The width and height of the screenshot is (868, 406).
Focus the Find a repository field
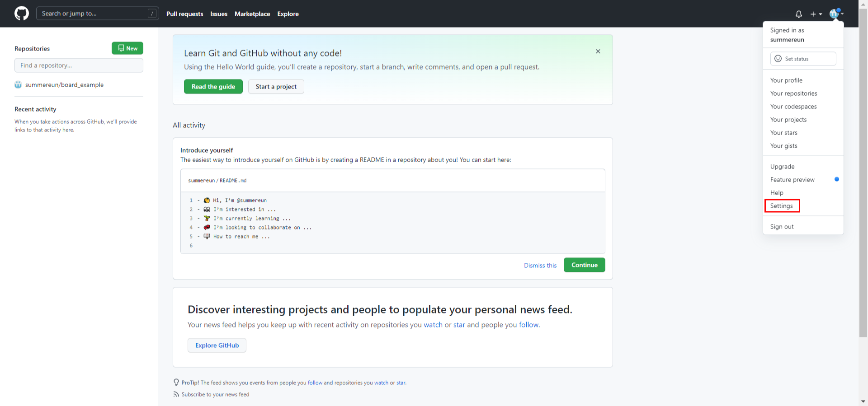tap(79, 65)
